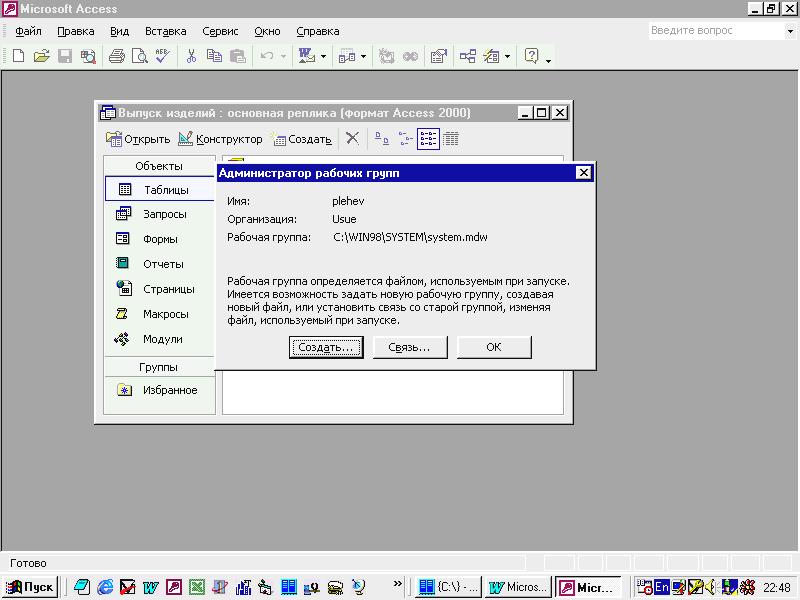Select Запросы in Objects pane

point(160,214)
